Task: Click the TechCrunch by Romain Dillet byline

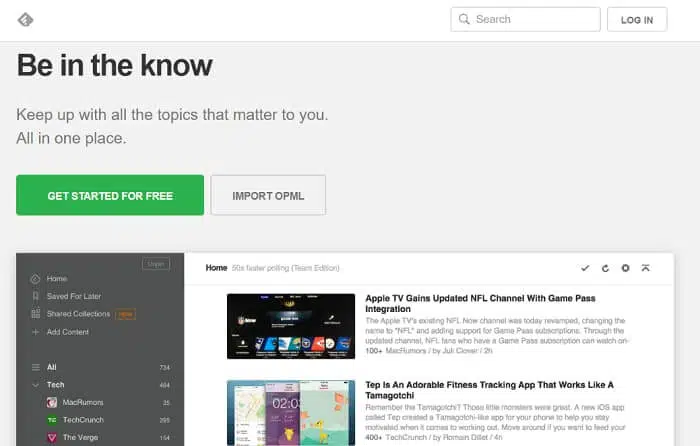Action: click(x=444, y=438)
